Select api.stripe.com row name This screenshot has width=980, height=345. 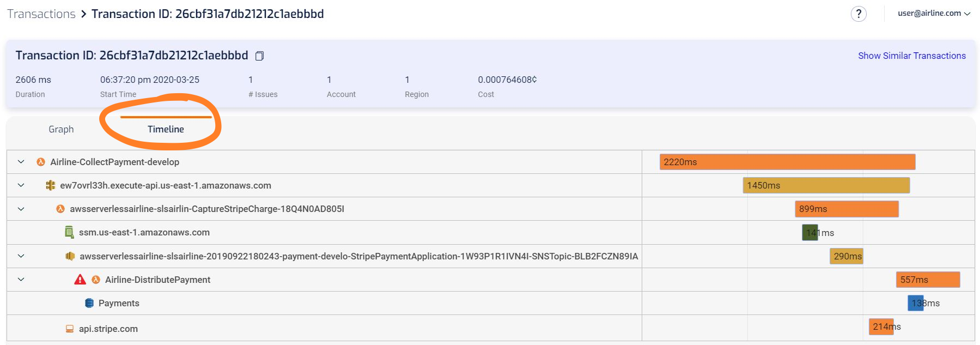pos(108,329)
